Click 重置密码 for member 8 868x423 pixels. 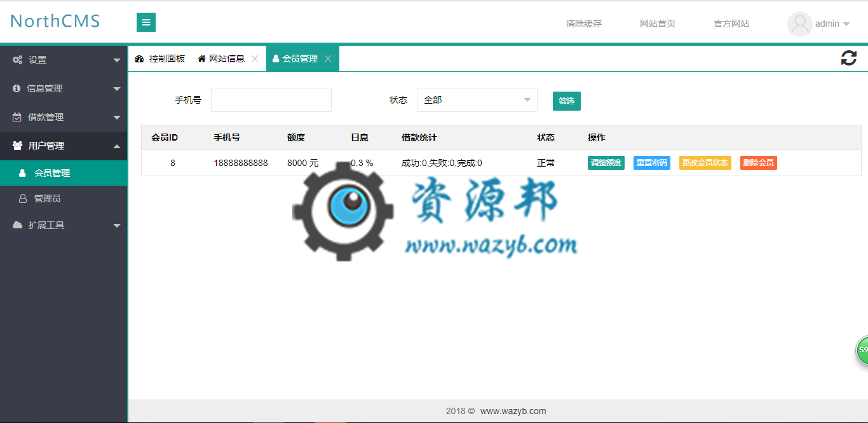pos(652,163)
